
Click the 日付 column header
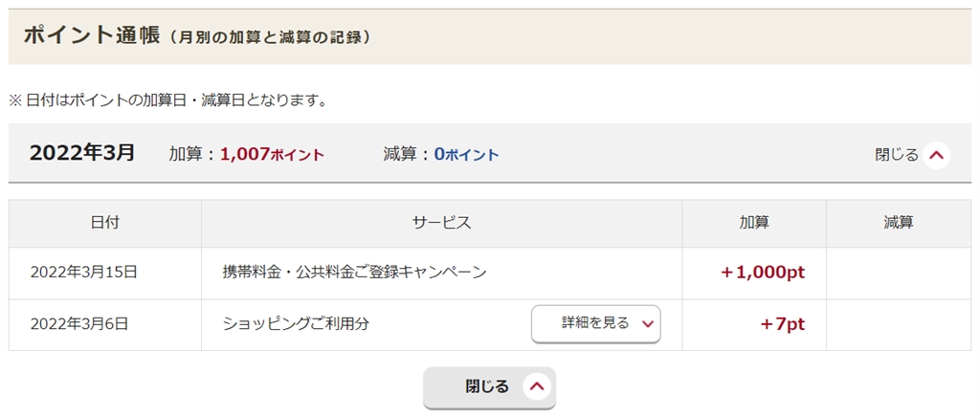[105, 223]
